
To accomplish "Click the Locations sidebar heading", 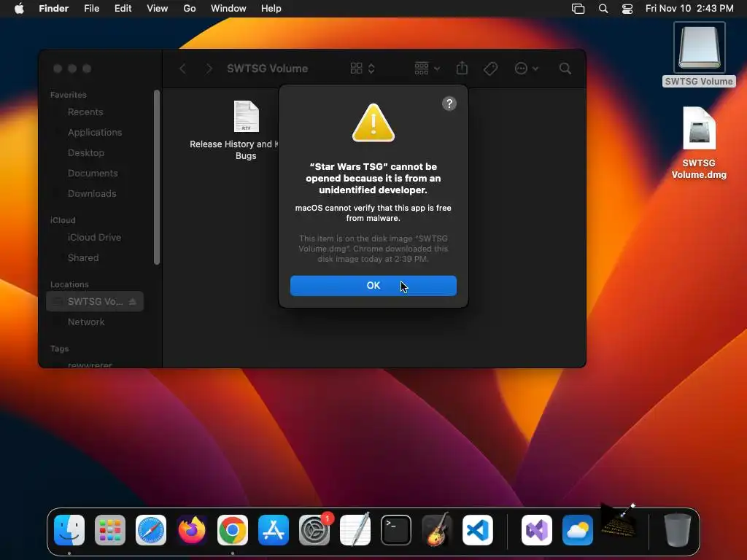I will pyautogui.click(x=69, y=284).
